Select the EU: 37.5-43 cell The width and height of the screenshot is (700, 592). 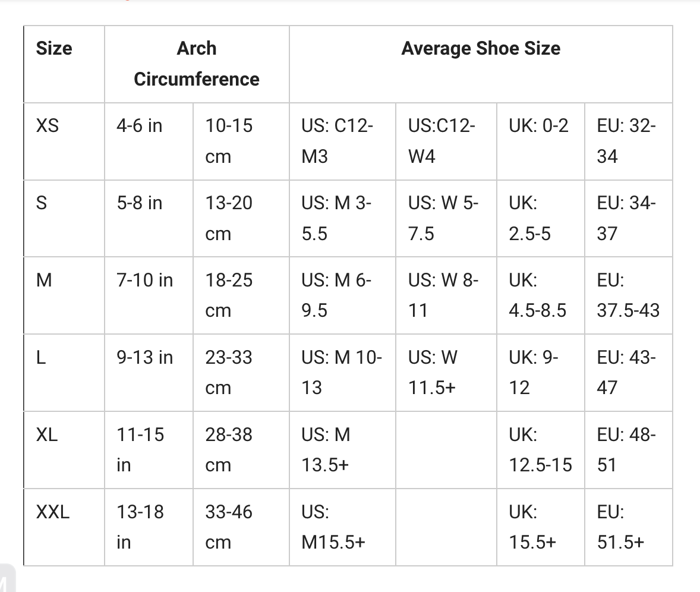tap(628, 295)
